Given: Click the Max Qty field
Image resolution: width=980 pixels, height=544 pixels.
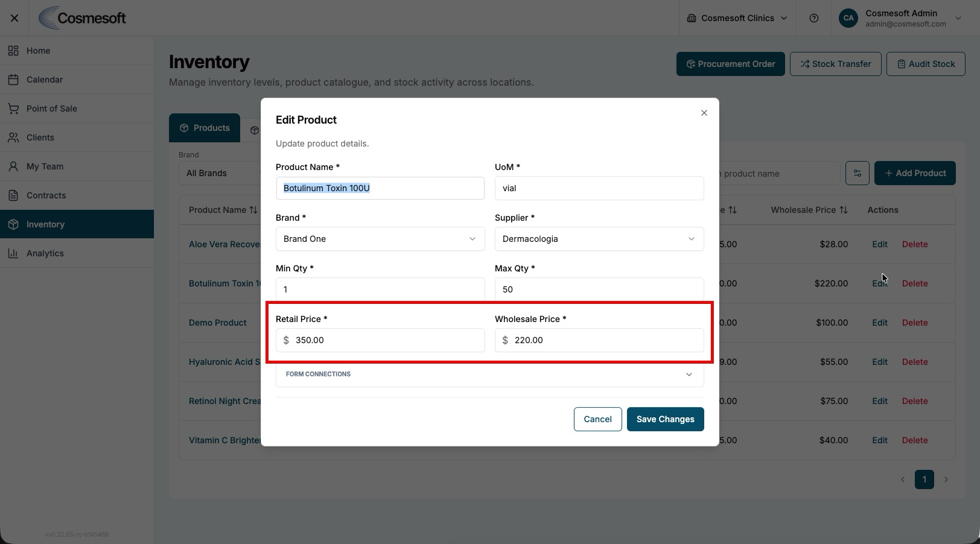Looking at the screenshot, I should pos(599,289).
